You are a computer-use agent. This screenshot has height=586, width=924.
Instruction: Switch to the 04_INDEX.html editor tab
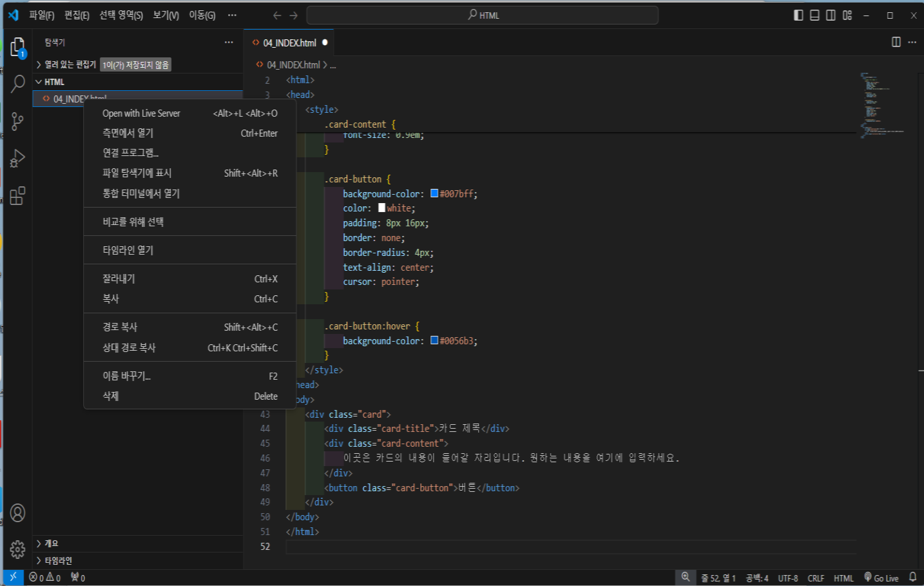click(289, 43)
